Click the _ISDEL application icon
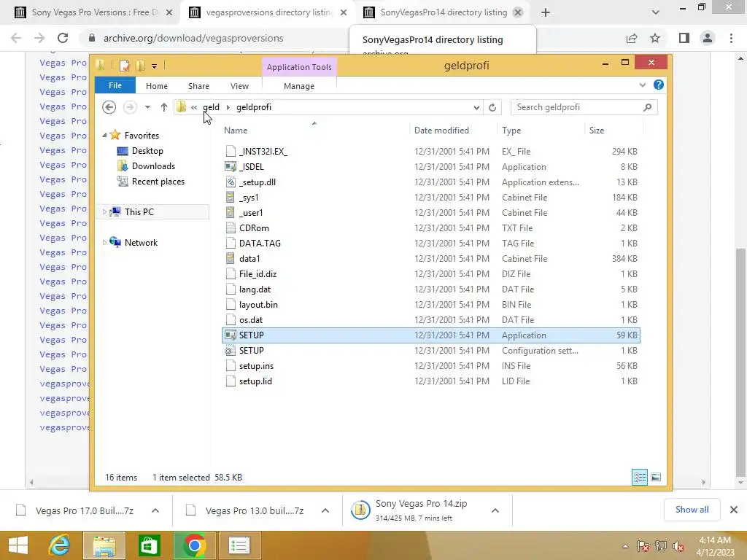Viewport: 747px width, 560px height. tap(231, 167)
